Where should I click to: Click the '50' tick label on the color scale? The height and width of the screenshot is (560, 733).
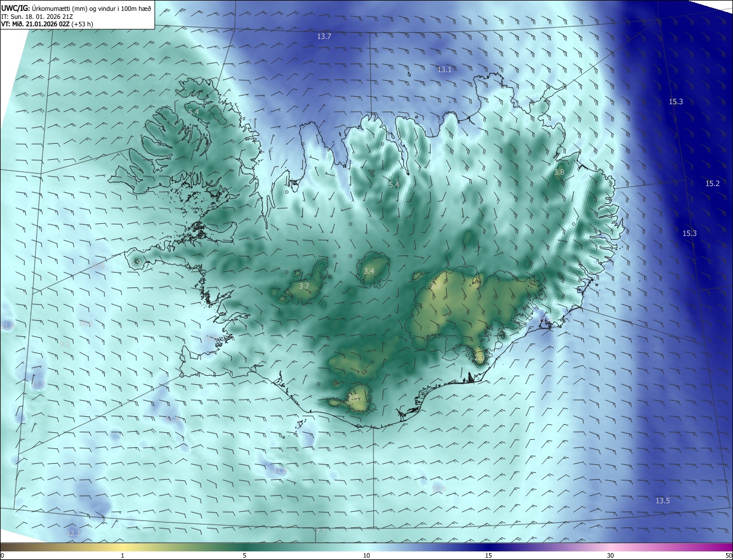pos(728,556)
